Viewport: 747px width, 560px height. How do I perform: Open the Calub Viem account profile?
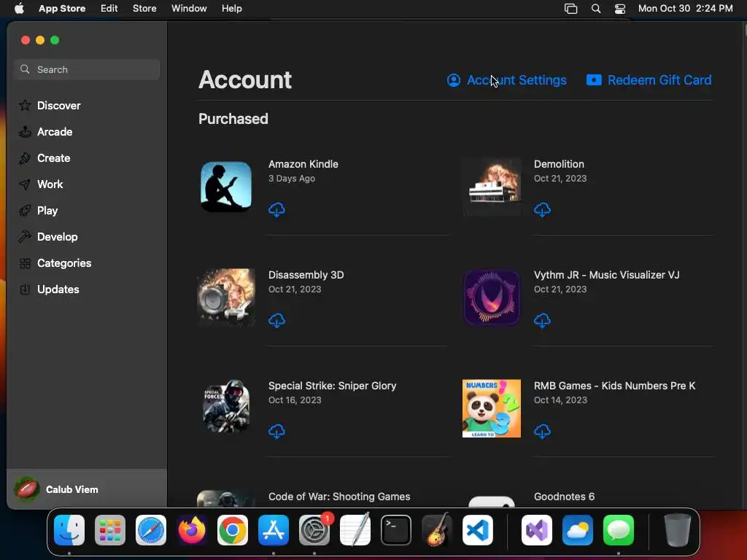point(87,489)
